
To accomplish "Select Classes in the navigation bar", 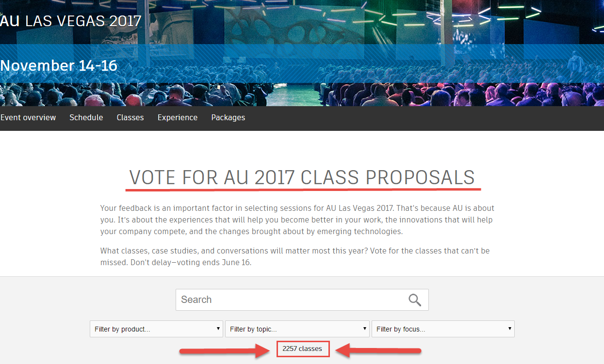I will [x=130, y=118].
